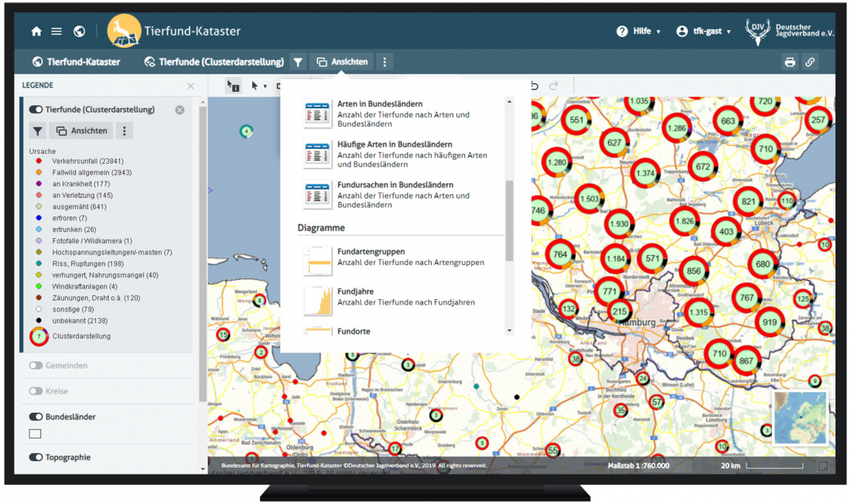Remove Tierfunde layer with circled X icon
The image size is (851, 504).
click(x=179, y=110)
